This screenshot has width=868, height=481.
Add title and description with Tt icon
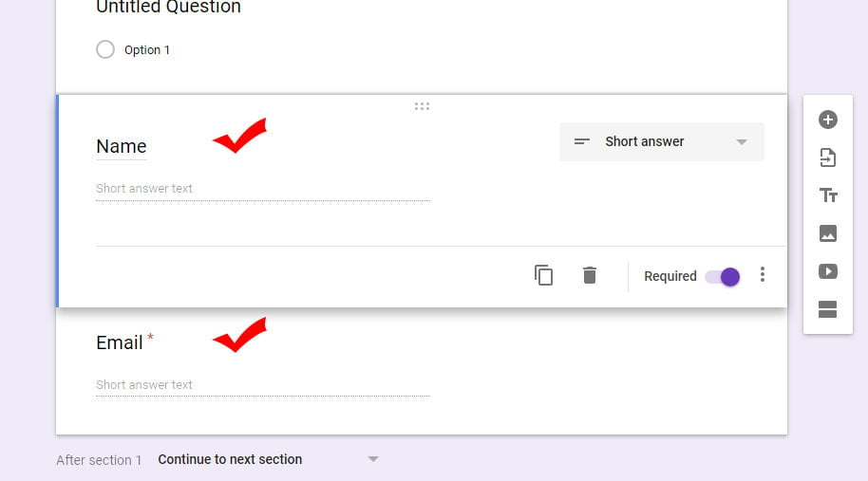click(828, 195)
